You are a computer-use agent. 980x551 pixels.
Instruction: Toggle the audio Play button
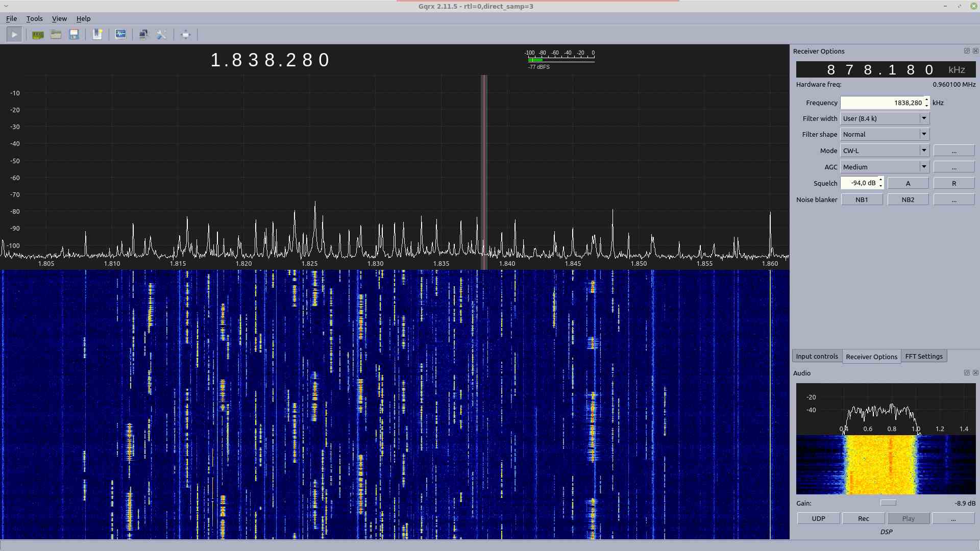pyautogui.click(x=908, y=518)
